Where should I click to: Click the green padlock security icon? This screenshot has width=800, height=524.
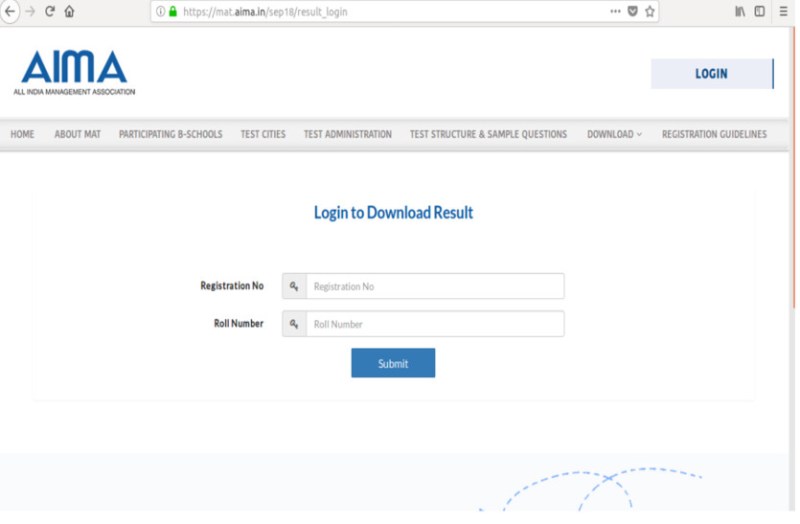click(x=172, y=12)
